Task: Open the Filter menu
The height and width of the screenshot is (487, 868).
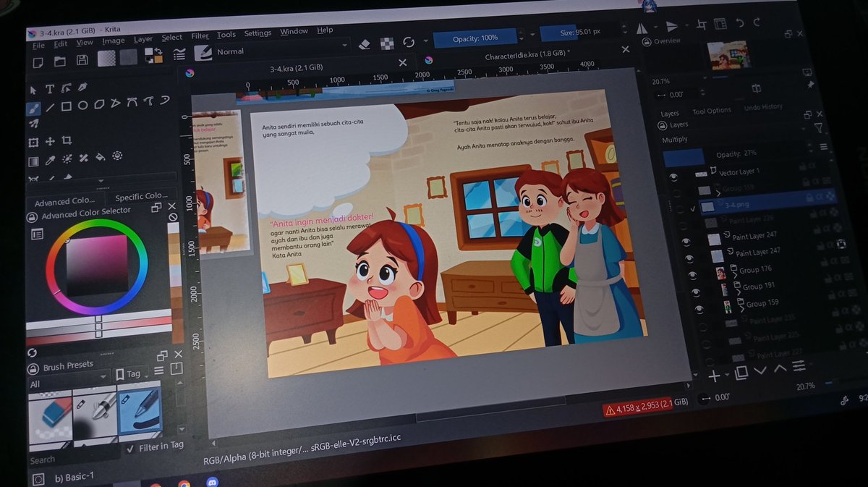Action: click(200, 36)
